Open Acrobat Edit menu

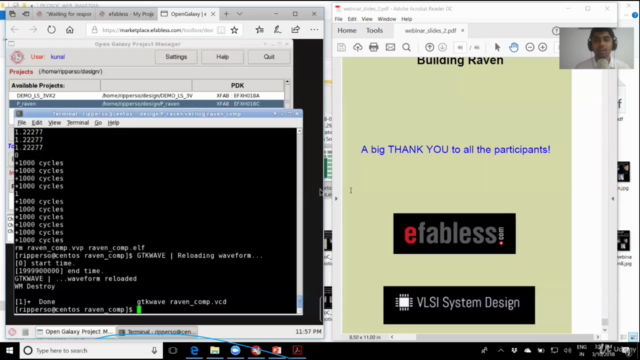pyautogui.click(x=352, y=19)
